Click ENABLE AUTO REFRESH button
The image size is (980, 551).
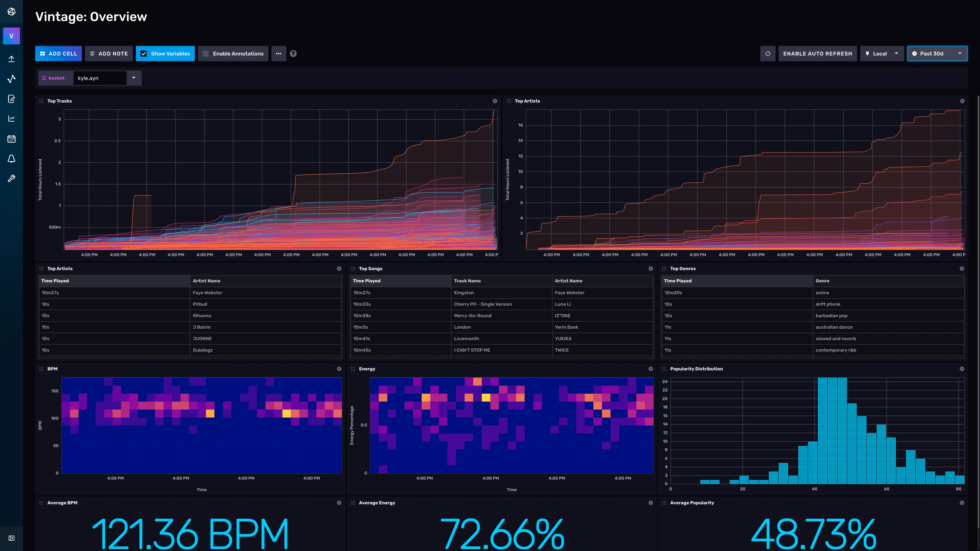[817, 54]
